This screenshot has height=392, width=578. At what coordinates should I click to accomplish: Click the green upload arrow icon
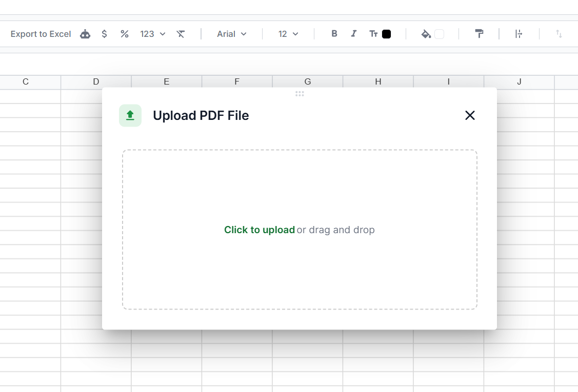(x=130, y=115)
